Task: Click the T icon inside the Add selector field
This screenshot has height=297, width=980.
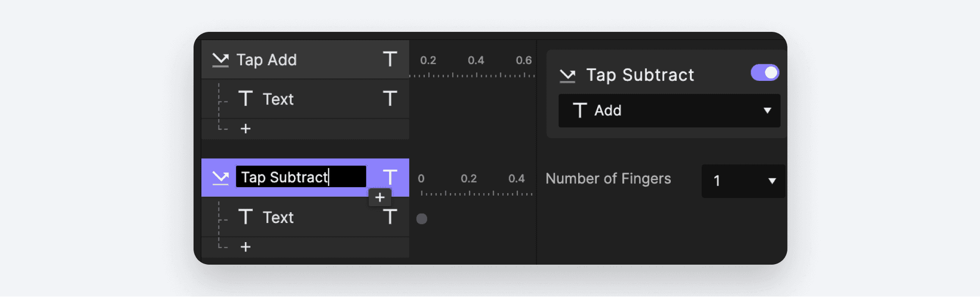Action: pyautogui.click(x=581, y=111)
